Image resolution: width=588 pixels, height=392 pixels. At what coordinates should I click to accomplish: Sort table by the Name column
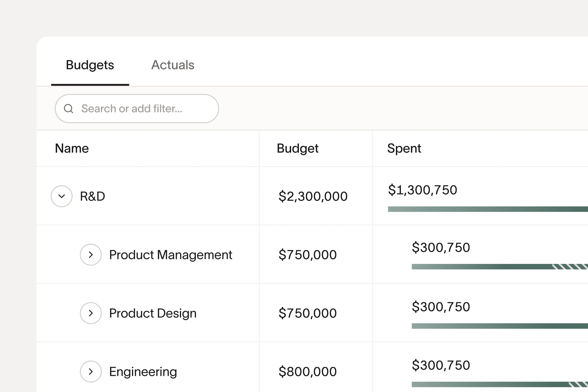tap(72, 148)
